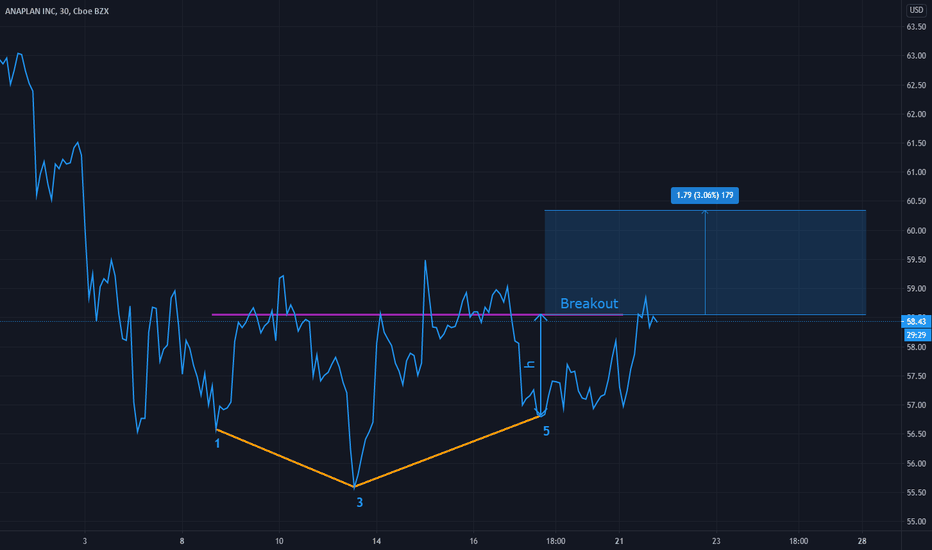Click the time axis label 10
Screen dimensions: 932x550
(279, 541)
